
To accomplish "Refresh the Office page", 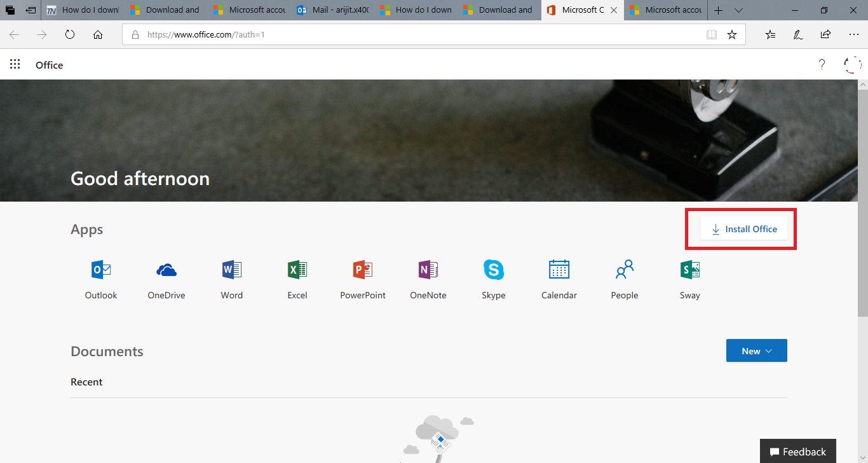I will (x=70, y=35).
